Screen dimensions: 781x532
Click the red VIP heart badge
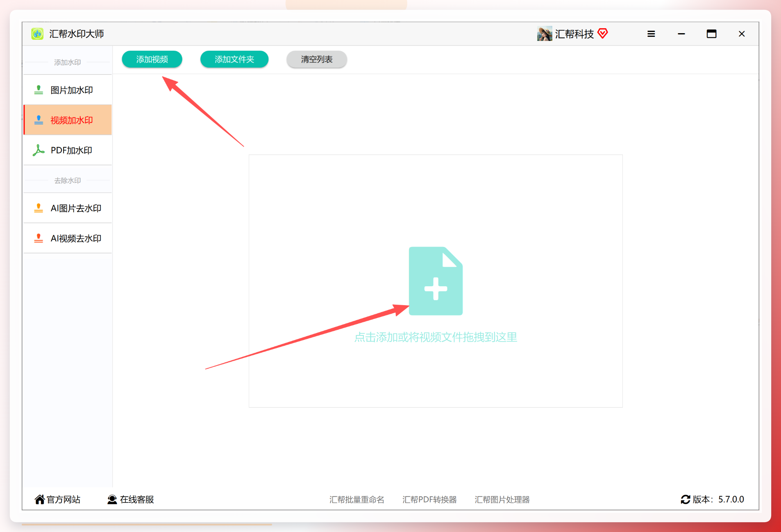pos(603,33)
